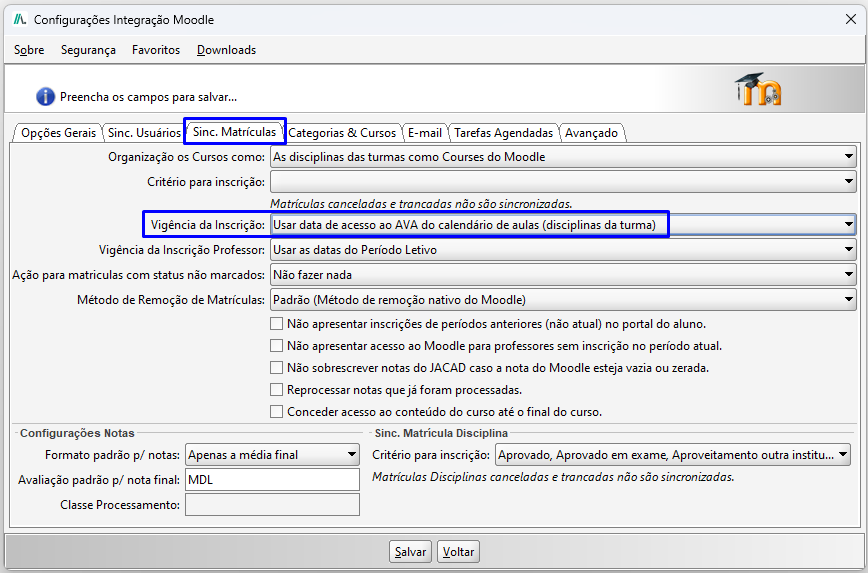Open Vigência da Inscrição Professor dropdown
Viewport: 868px width, 573px height.
tap(563, 250)
